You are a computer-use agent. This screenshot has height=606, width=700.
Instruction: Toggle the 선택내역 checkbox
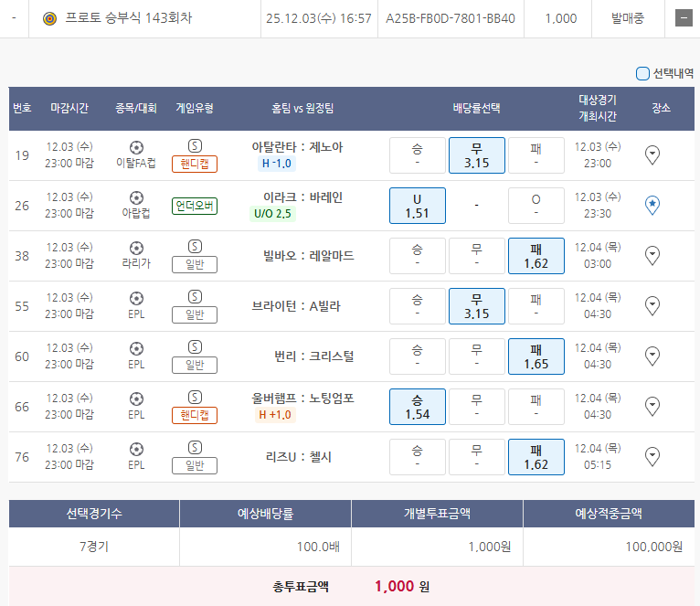coord(642,73)
